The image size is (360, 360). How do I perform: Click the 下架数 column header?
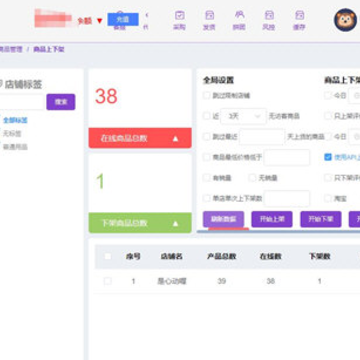point(319,256)
